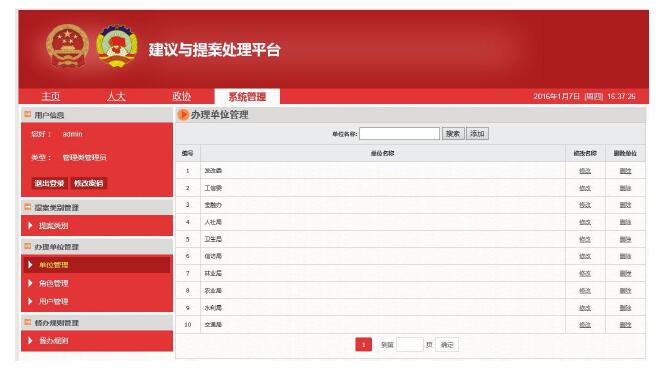The width and height of the screenshot is (671, 373).
Task: Click square icon beside 提案类别管理 header
Action: (x=28, y=207)
